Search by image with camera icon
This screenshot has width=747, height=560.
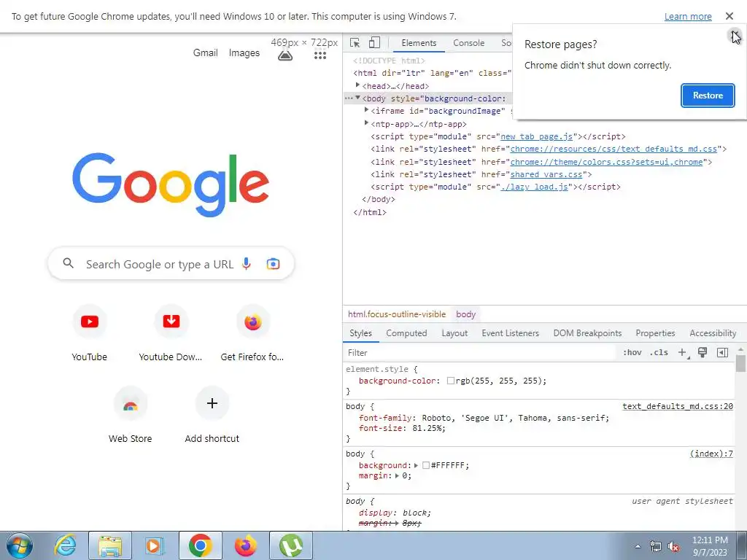[273, 264]
